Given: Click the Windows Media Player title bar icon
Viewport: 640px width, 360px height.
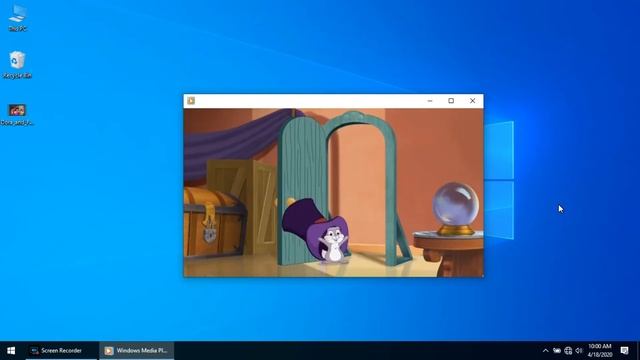Looking at the screenshot, I should tap(191, 101).
